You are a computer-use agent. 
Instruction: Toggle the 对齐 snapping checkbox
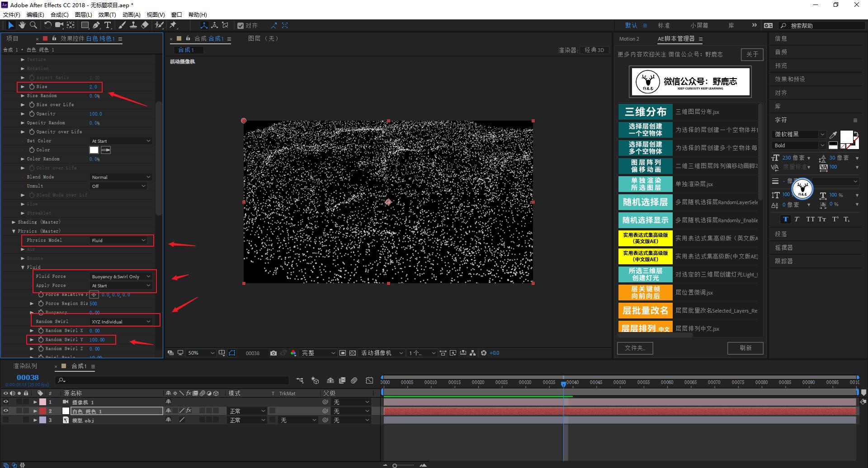[x=241, y=26]
